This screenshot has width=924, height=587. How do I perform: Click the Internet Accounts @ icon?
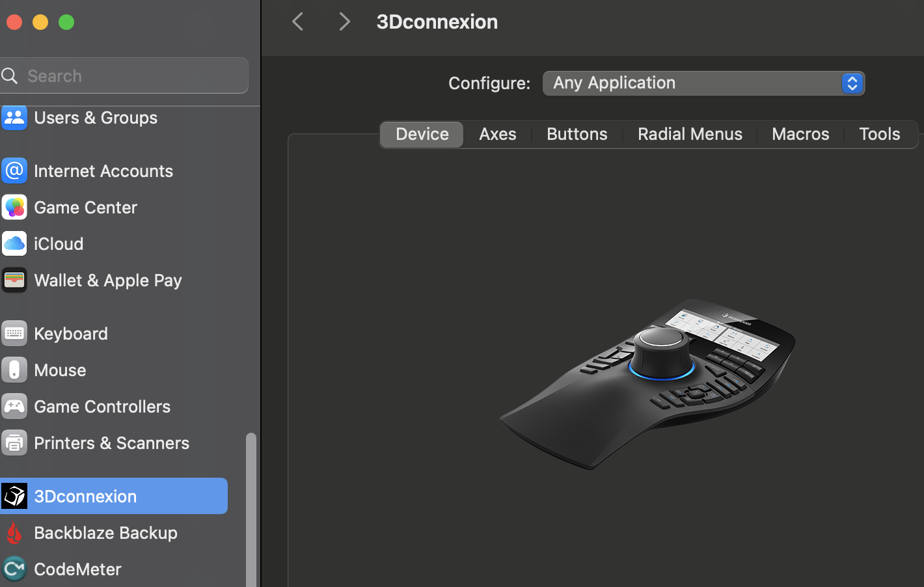14,171
